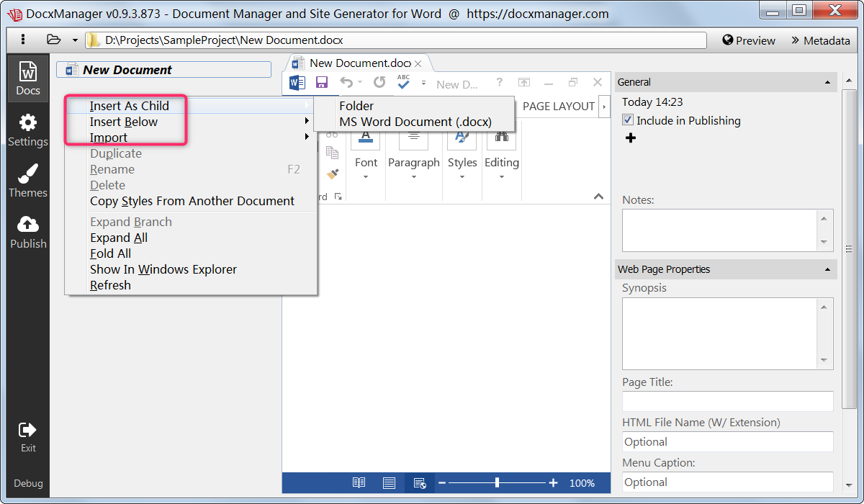Click the Undo arrow icon
This screenshot has width=864, height=504.
346,82
